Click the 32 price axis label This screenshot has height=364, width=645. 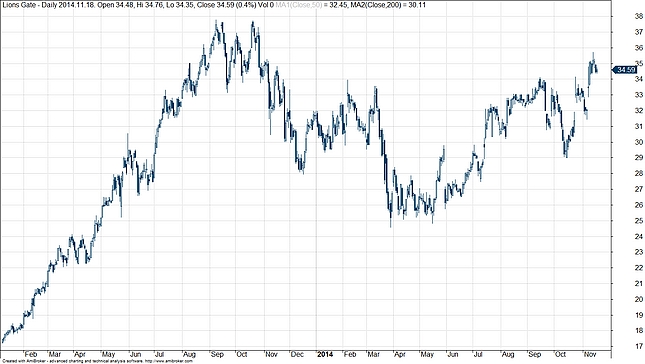tap(639, 111)
